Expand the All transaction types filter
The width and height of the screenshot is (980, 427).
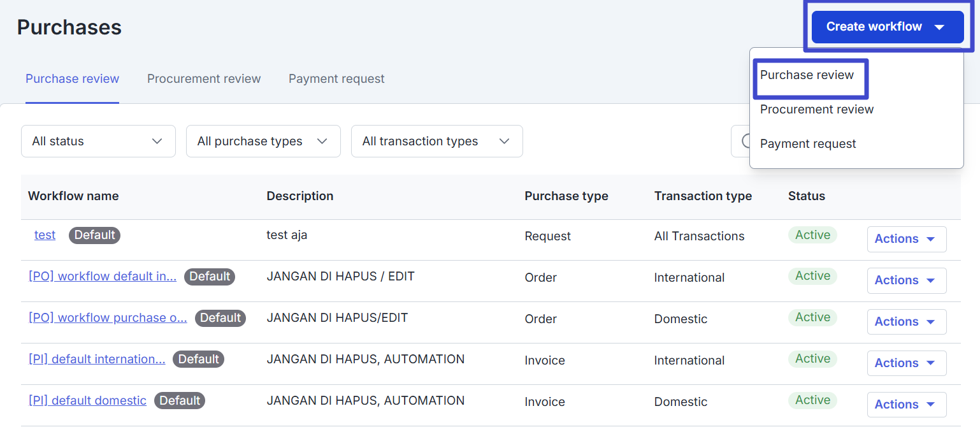tap(436, 141)
